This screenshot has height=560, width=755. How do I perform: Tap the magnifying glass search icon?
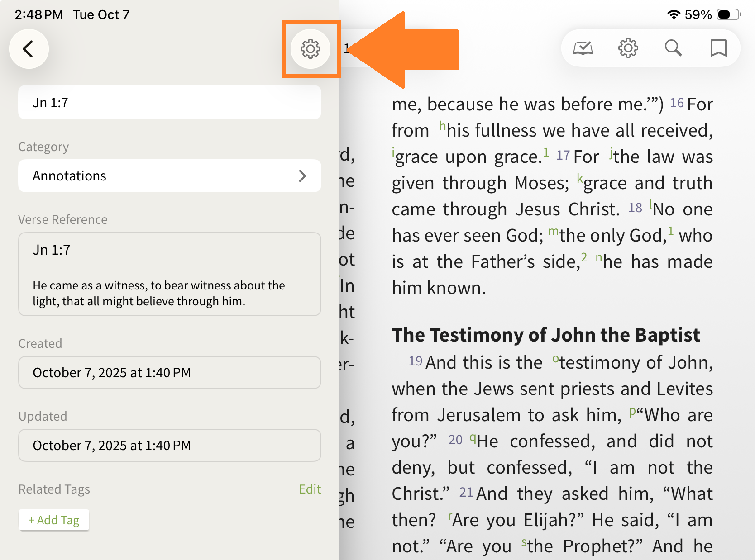point(673,48)
